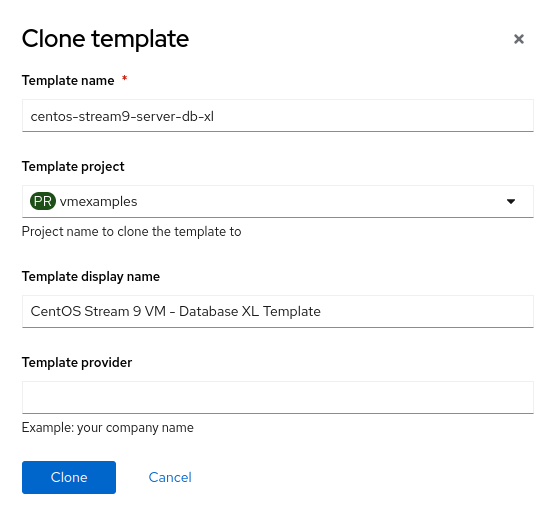
Task: Open the Template project dropdown
Action: pyautogui.click(x=278, y=201)
